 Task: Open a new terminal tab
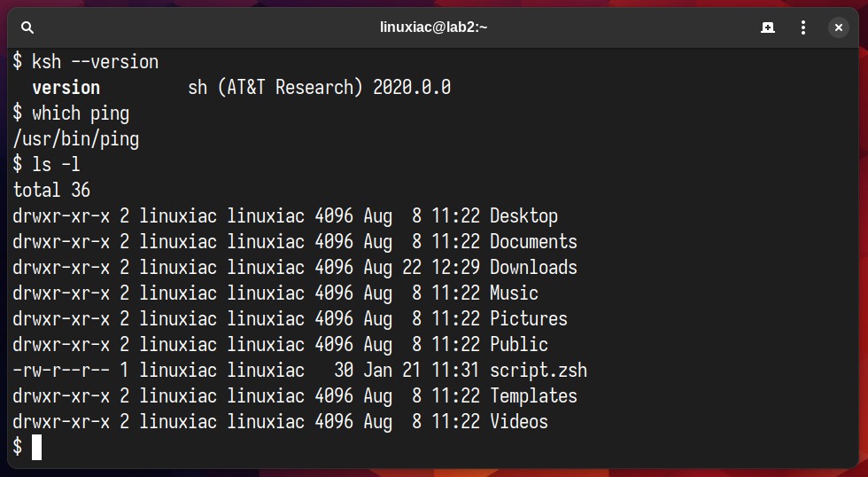pyautogui.click(x=767, y=27)
